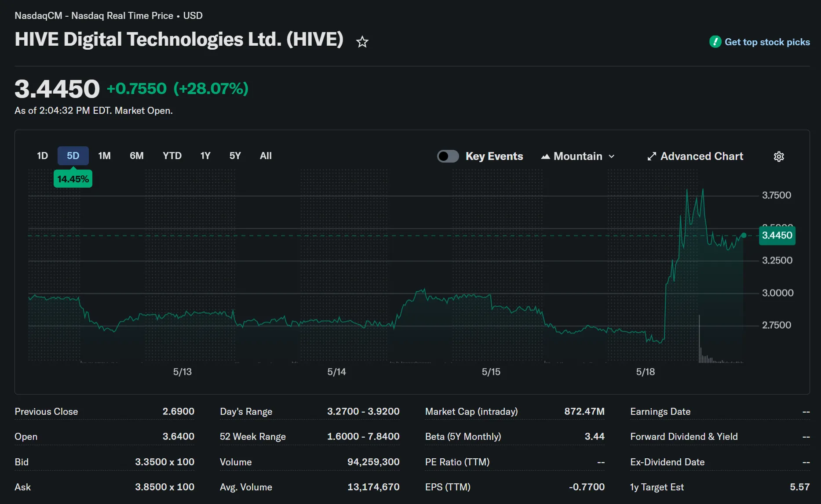Click the 1y Target Est value 5.57
The width and height of the screenshot is (821, 504).
[x=799, y=487]
